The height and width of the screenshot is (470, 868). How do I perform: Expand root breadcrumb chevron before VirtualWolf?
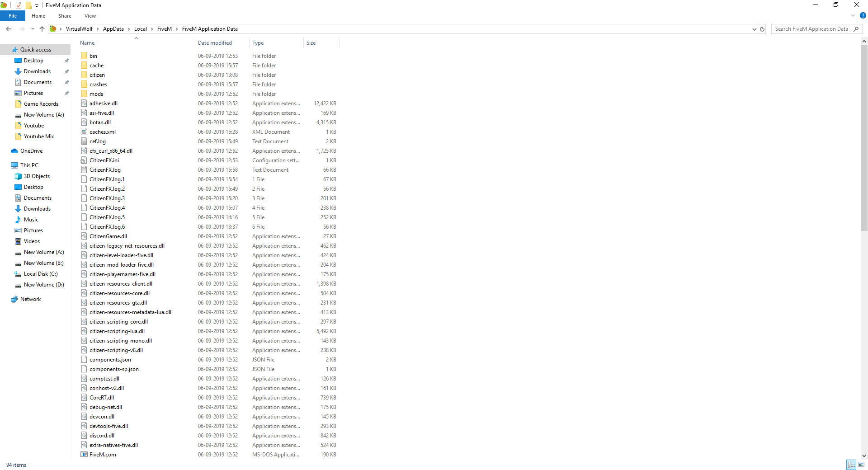click(61, 29)
